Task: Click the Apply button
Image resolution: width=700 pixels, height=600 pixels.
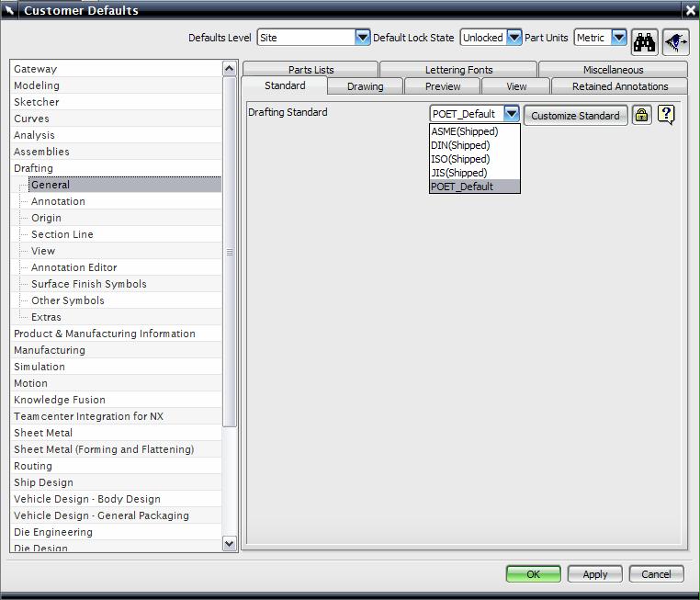Action: pos(594,574)
